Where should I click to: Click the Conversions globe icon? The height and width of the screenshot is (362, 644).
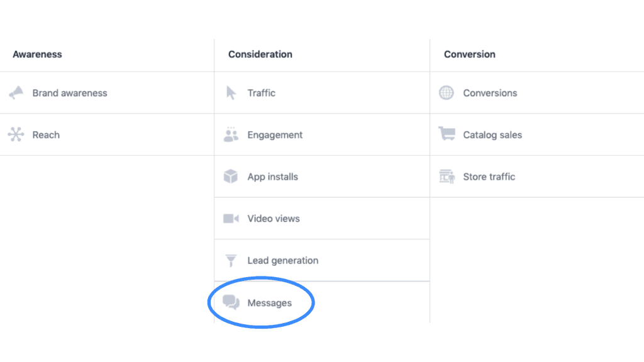point(447,93)
